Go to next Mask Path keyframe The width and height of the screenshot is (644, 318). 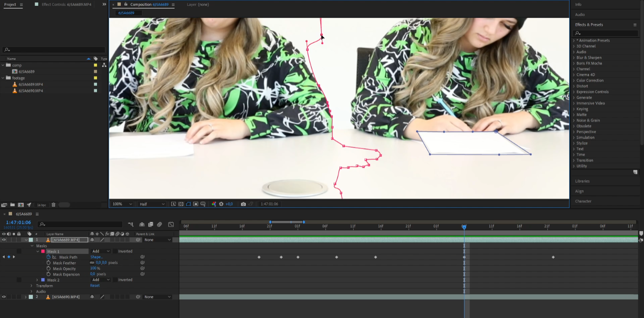14,257
